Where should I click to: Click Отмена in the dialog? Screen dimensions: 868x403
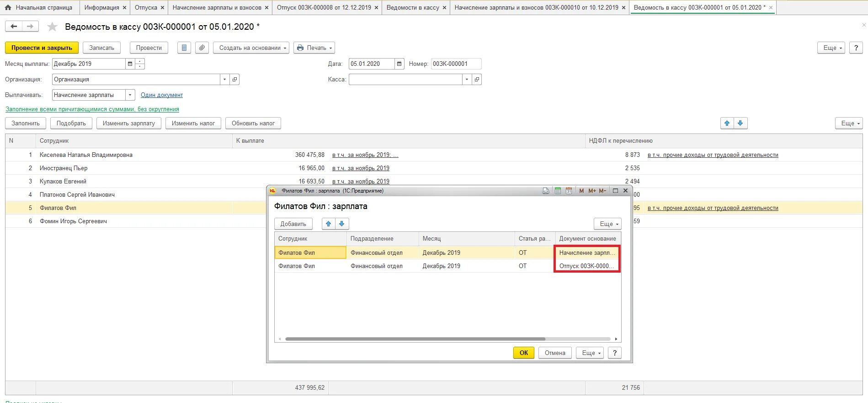point(555,353)
